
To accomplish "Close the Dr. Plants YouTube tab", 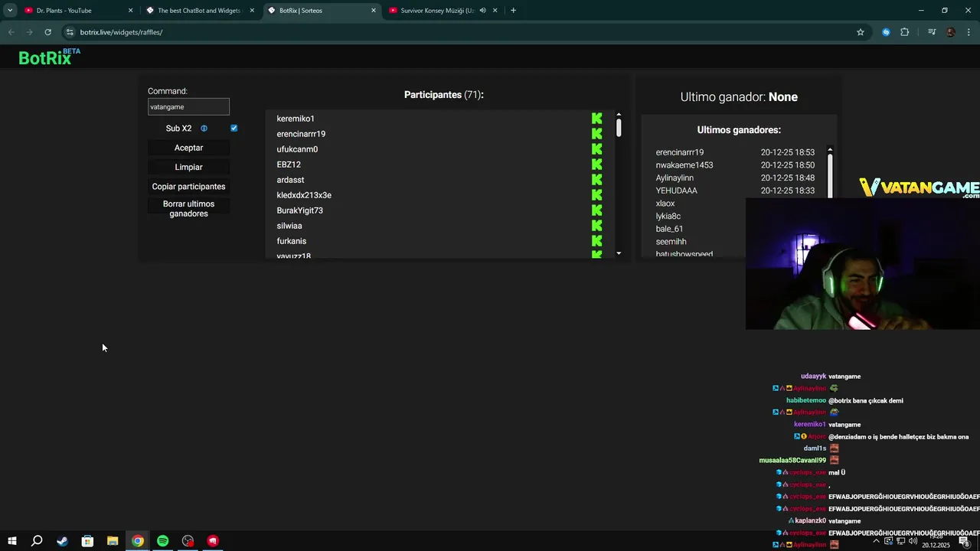I will (x=130, y=11).
